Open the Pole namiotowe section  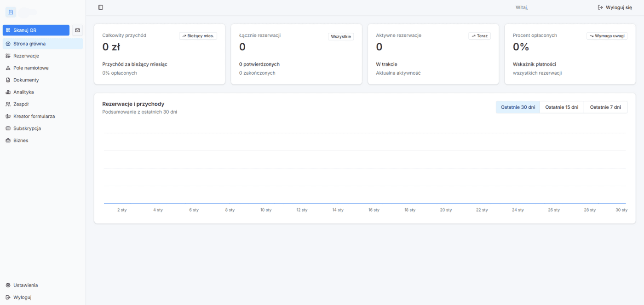43,68
